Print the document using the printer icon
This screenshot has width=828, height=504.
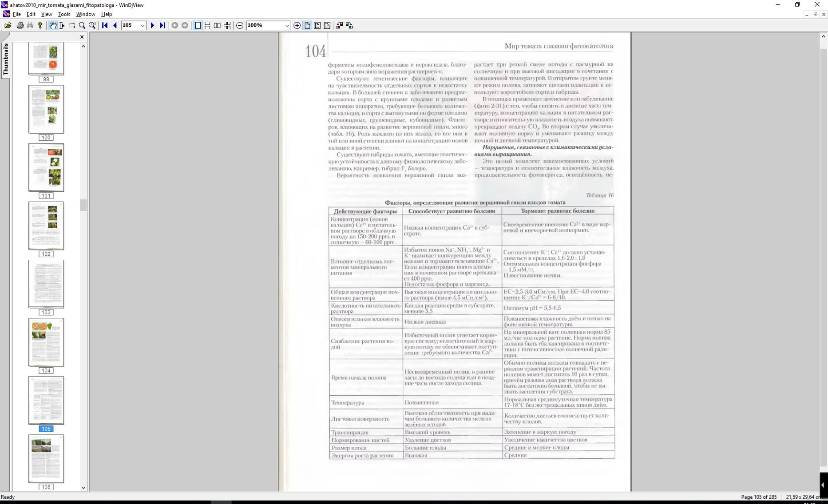[x=20, y=25]
